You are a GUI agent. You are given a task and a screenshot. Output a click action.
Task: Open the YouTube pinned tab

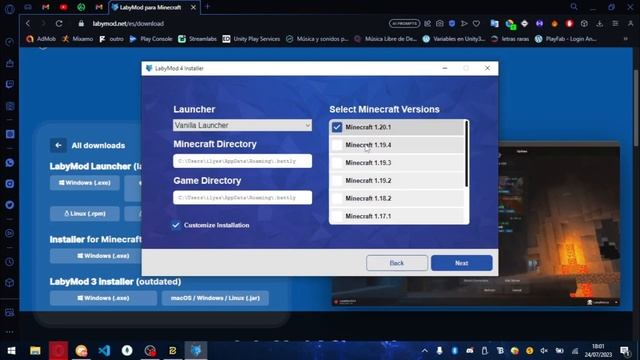click(63, 7)
